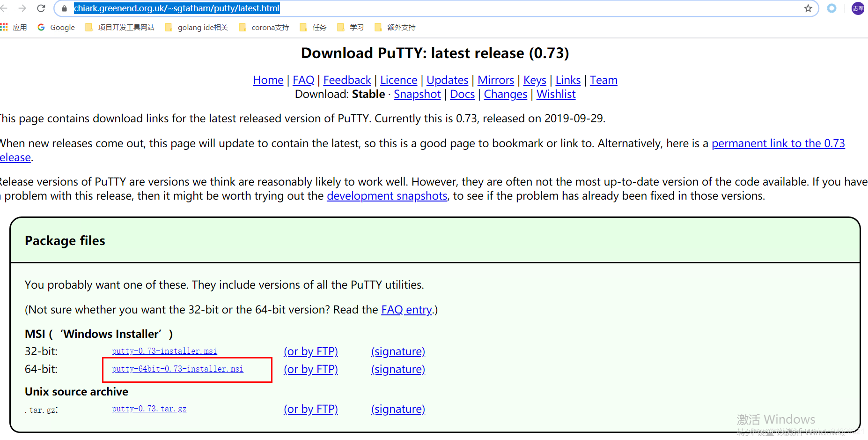Bookmark this page with the star icon
Image resolution: width=868 pixels, height=440 pixels.
808,8
